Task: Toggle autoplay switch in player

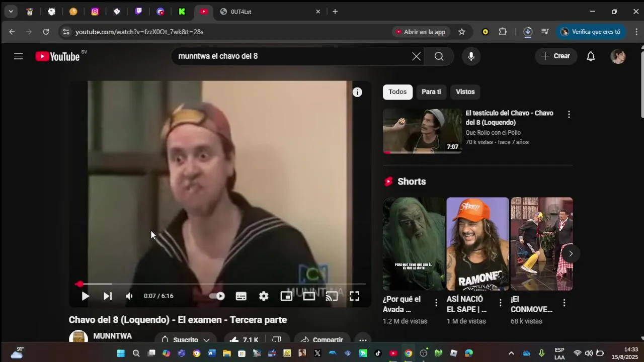Action: (x=217, y=296)
